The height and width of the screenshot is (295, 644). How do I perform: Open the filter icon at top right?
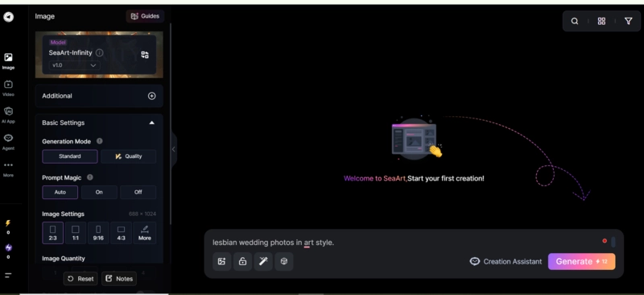629,21
